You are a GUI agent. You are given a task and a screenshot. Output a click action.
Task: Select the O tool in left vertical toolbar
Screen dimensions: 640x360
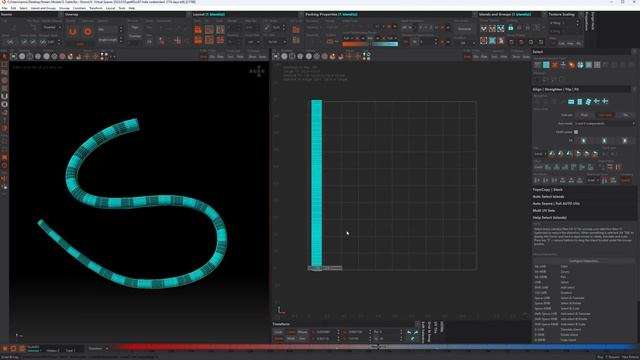click(x=4, y=104)
